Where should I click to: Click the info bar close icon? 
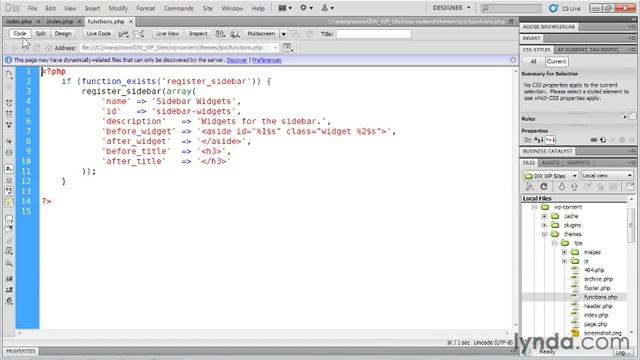click(513, 60)
